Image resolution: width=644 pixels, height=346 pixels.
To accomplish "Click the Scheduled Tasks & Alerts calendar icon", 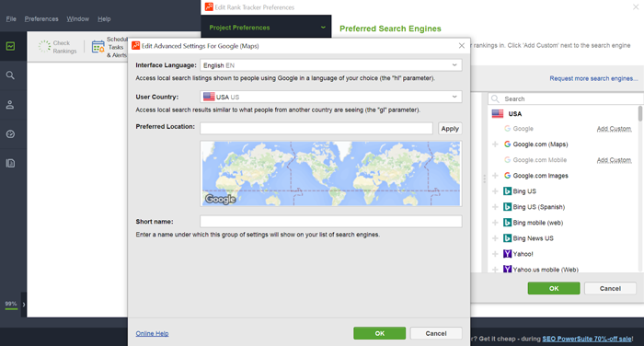I will 98,47.
